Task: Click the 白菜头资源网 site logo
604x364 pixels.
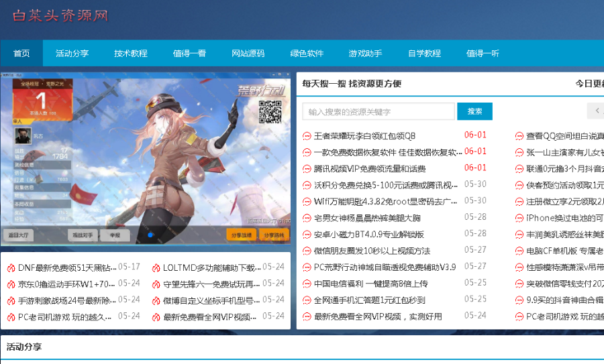Action: tap(60, 15)
